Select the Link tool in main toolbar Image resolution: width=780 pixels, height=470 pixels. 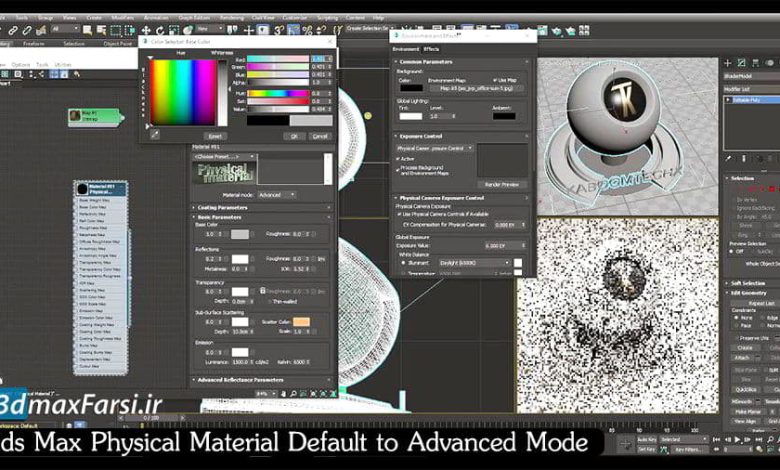pos(13,30)
